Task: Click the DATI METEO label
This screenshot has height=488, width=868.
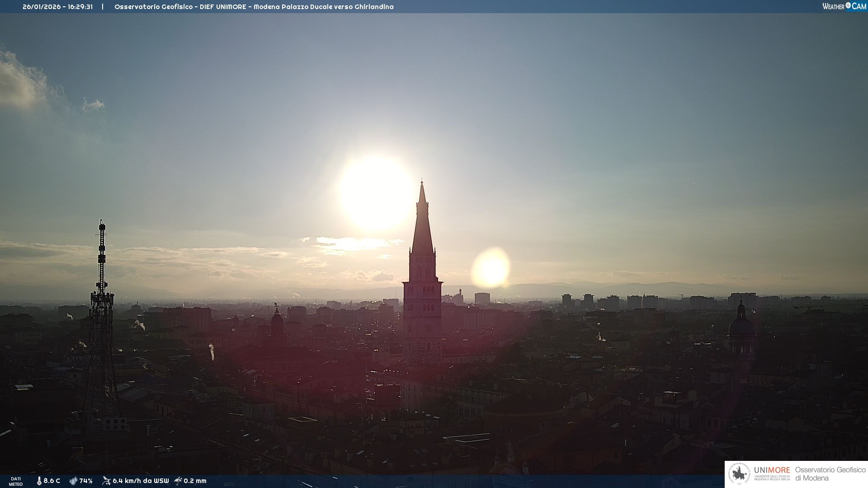Action: [16, 481]
